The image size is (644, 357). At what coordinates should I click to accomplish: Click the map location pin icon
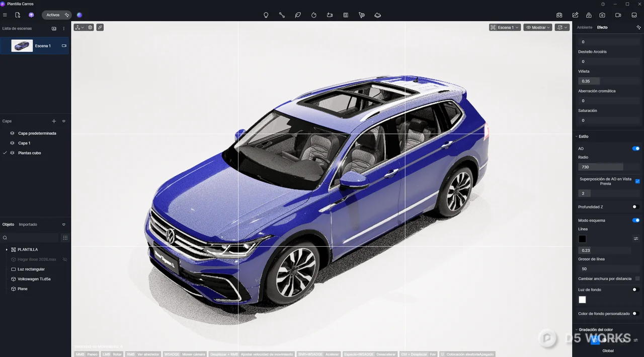(x=589, y=15)
